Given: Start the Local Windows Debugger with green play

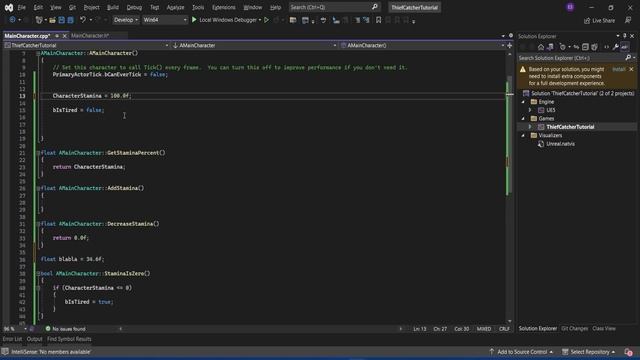Looking at the screenshot, I should [x=194, y=20].
